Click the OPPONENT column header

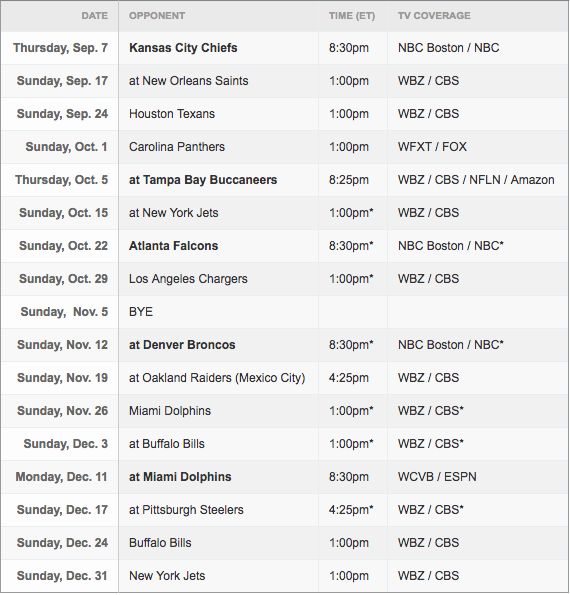pos(157,16)
